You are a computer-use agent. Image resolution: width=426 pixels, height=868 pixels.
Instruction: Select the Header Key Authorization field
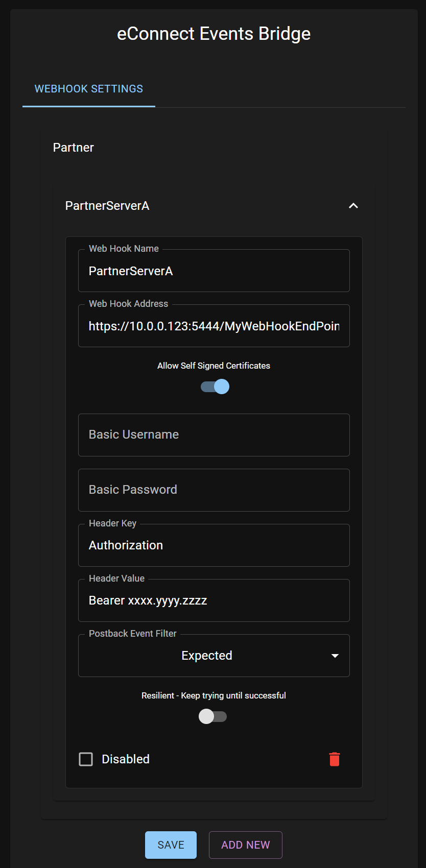click(x=214, y=545)
